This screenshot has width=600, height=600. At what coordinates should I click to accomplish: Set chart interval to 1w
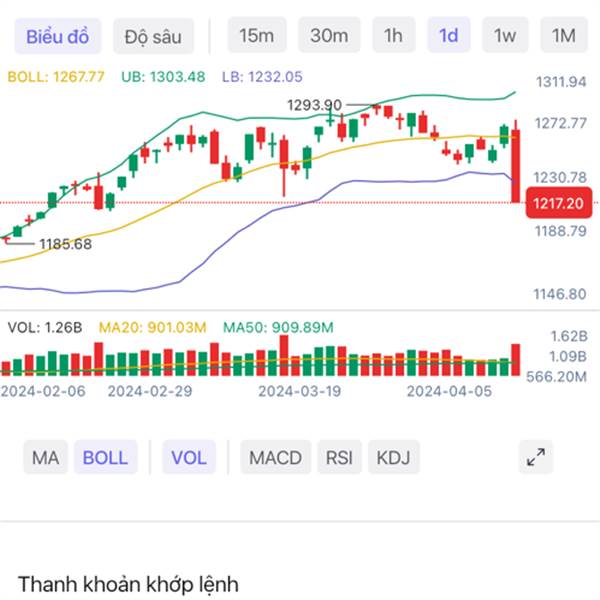(x=505, y=37)
